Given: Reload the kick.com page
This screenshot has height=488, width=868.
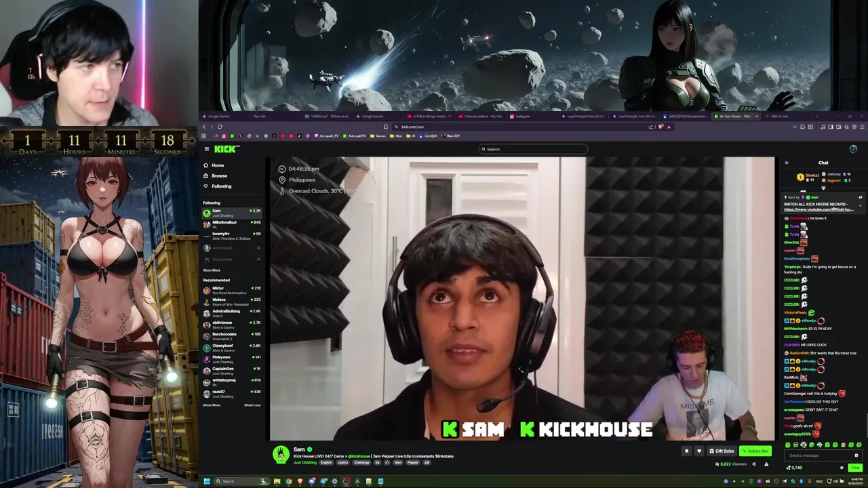Looking at the screenshot, I should point(220,127).
